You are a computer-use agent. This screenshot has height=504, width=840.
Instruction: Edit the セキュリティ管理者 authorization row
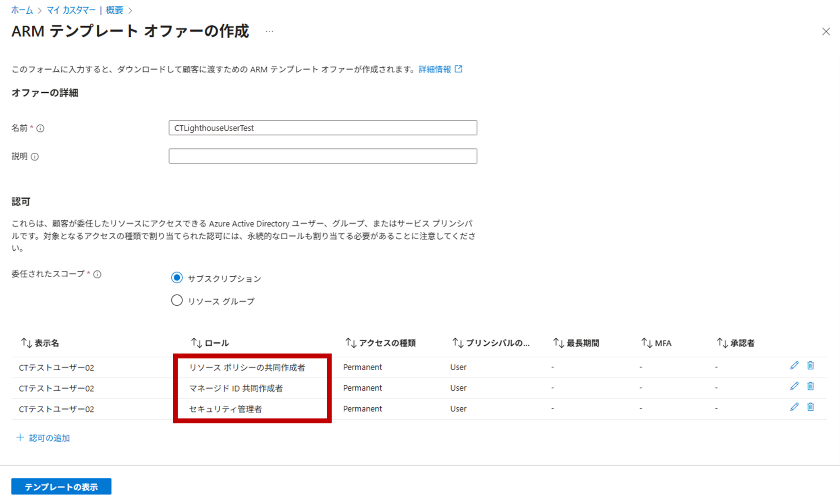(794, 407)
